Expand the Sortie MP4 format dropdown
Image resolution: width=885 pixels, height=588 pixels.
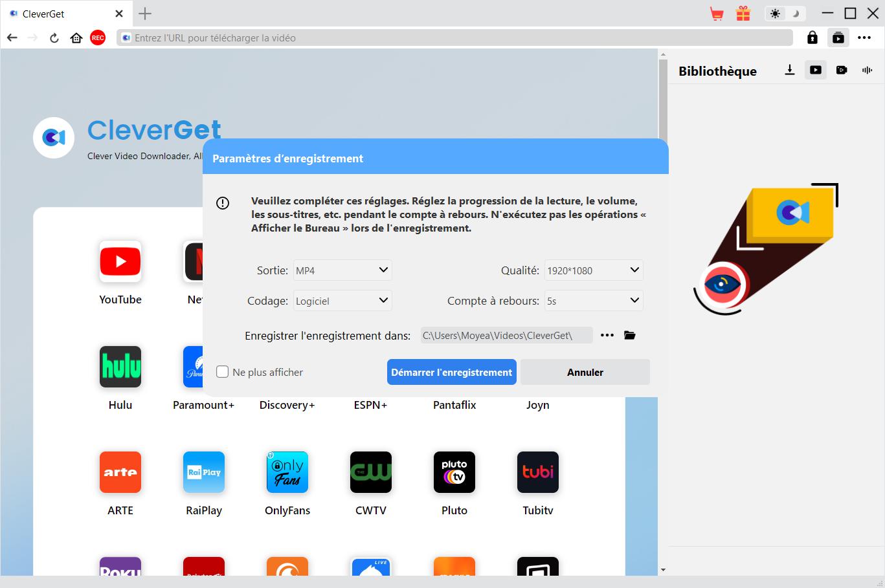(342, 270)
